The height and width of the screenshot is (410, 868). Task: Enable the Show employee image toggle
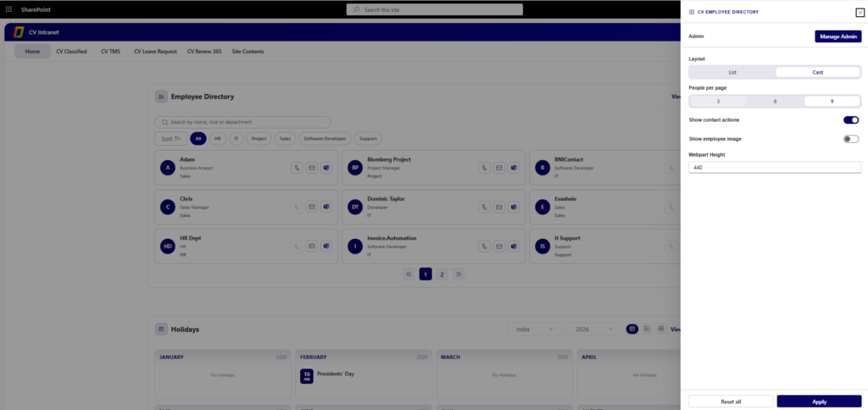[851, 139]
